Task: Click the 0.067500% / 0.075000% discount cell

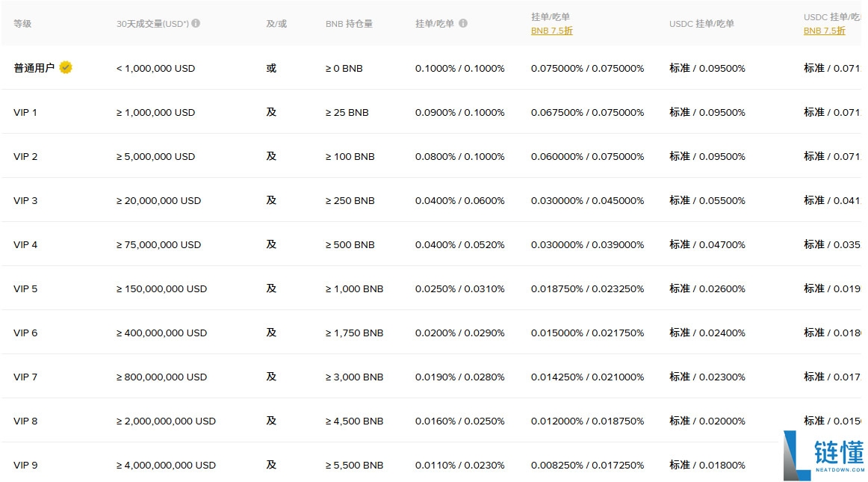Action: [587, 112]
